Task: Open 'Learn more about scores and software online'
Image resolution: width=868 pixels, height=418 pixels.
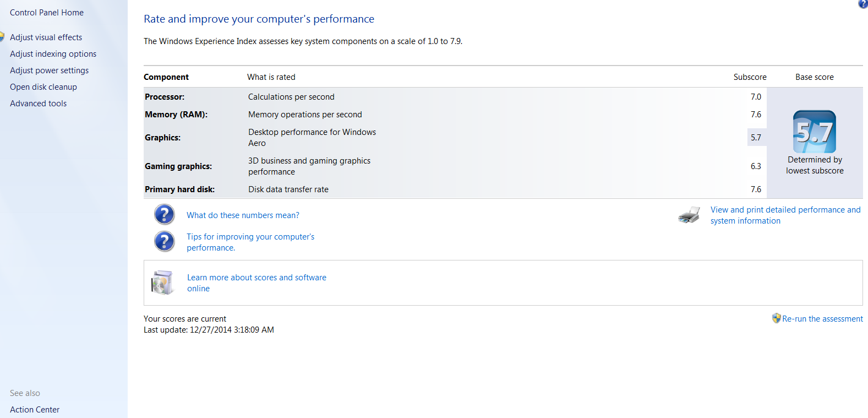Action: [256, 278]
